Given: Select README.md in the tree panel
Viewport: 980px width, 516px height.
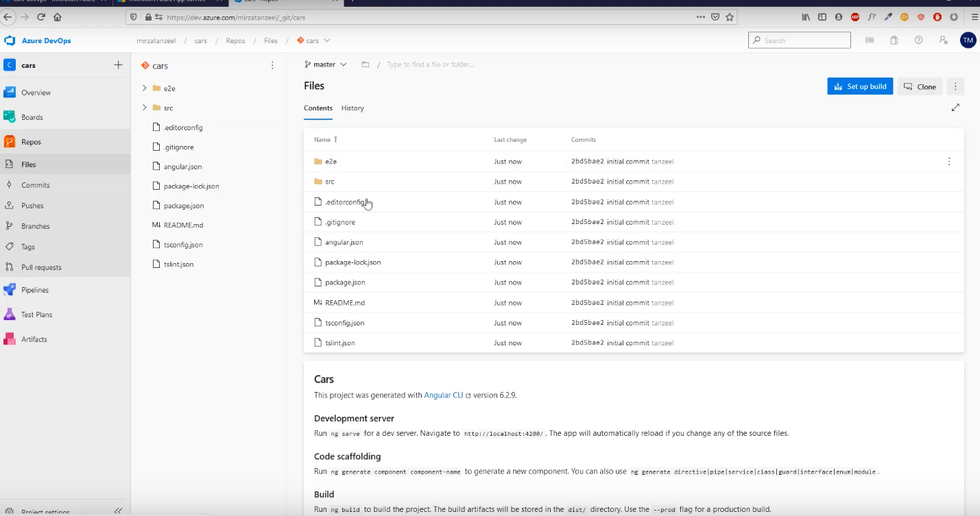Looking at the screenshot, I should pos(183,225).
